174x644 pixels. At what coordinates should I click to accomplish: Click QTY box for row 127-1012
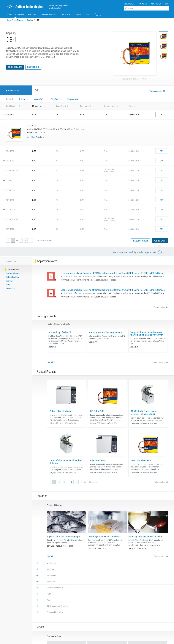[162, 180]
